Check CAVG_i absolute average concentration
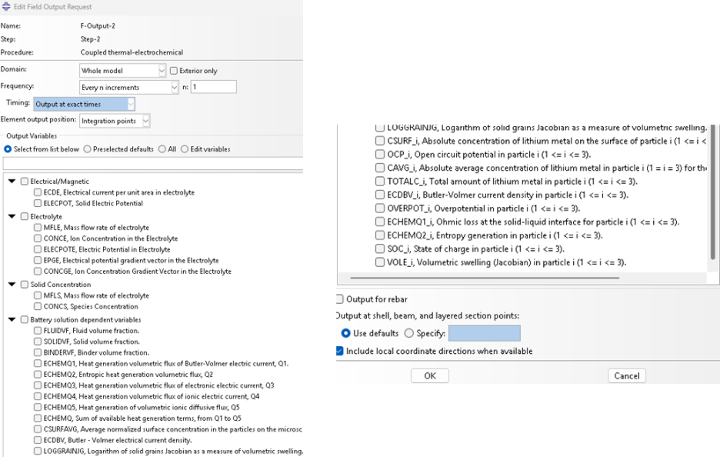720x458 pixels. 380,168
